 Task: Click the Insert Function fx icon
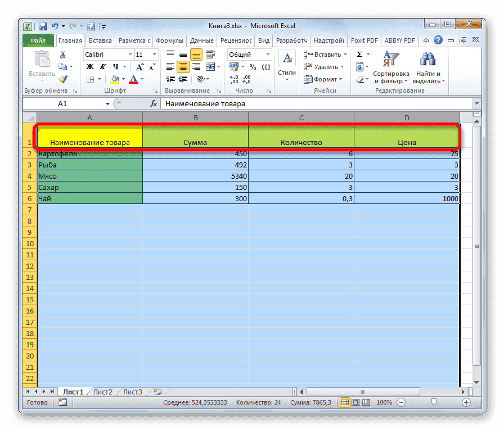coord(154,103)
